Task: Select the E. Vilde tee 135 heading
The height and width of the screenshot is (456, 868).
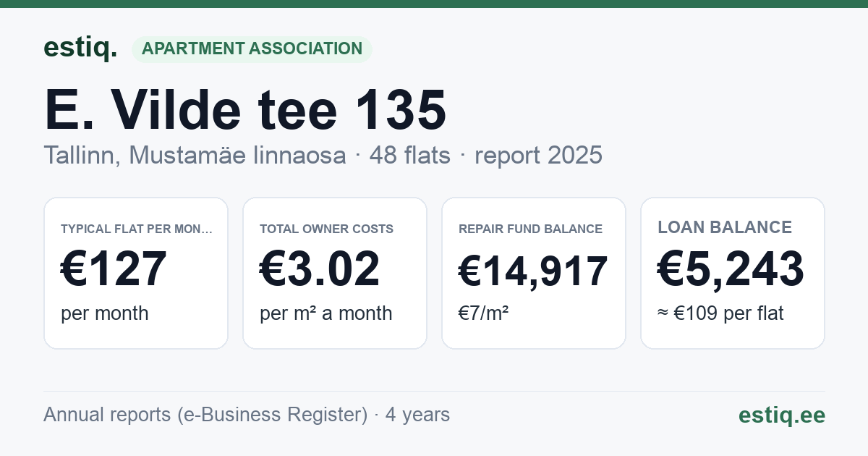Action: tap(245, 109)
